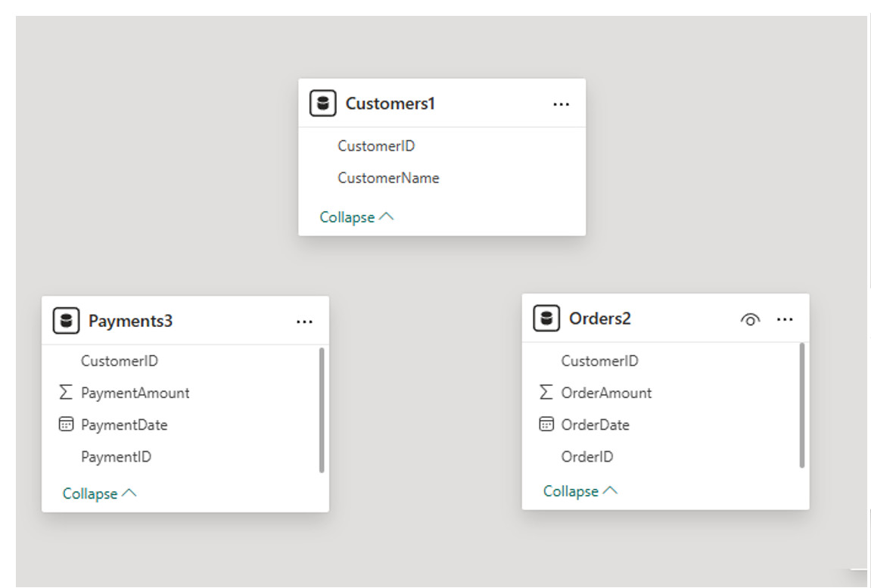Image resolution: width=871 pixels, height=588 pixels.
Task: Collapse the Orders2 table card
Action: tap(580, 491)
